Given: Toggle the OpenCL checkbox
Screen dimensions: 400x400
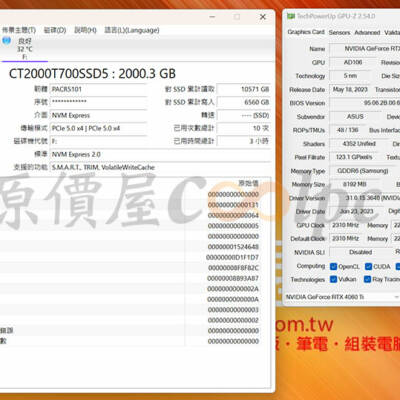Looking at the screenshot, I should [333, 266].
